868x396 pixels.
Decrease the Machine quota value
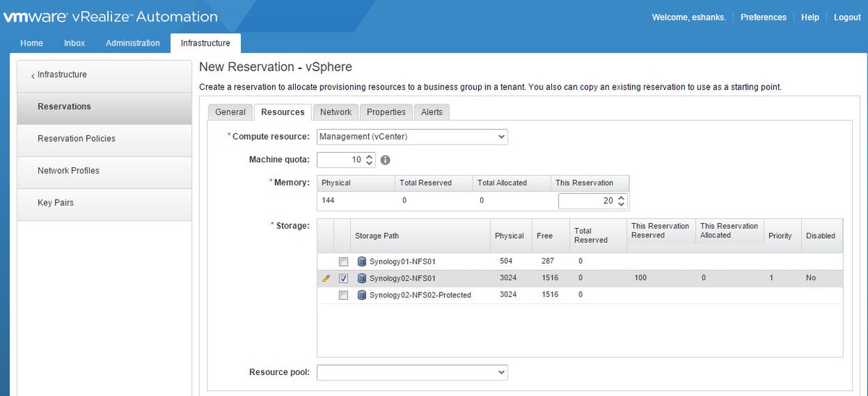tap(370, 164)
